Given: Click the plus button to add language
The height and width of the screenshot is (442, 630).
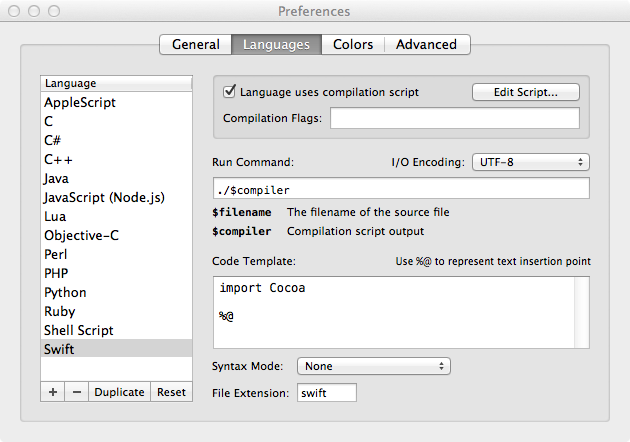Looking at the screenshot, I should tap(54, 392).
